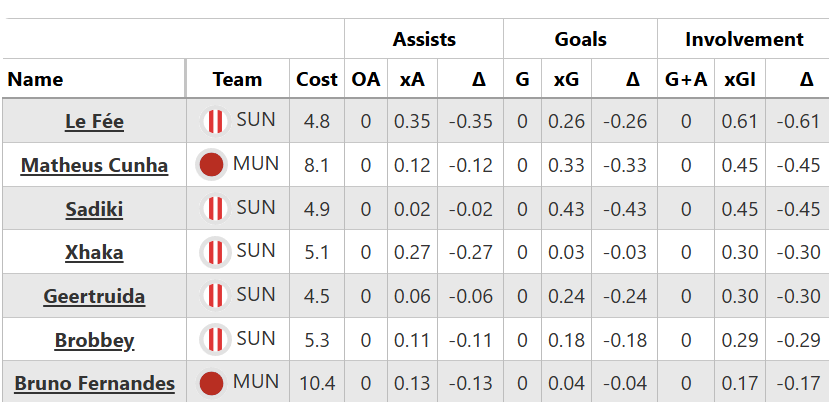The width and height of the screenshot is (829, 402).
Task: Click Sunderland badge icon in Sadiki row
Action: click(x=215, y=208)
